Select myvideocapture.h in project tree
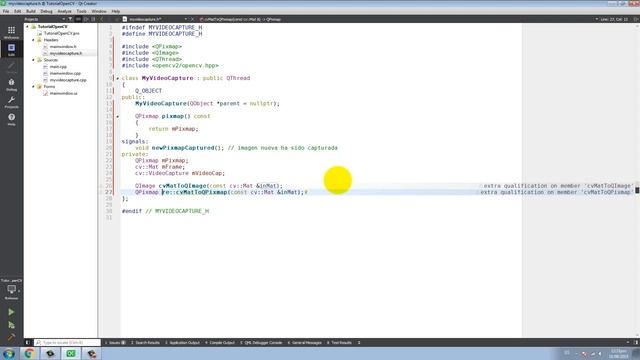This screenshot has width=640, height=360. [66, 53]
